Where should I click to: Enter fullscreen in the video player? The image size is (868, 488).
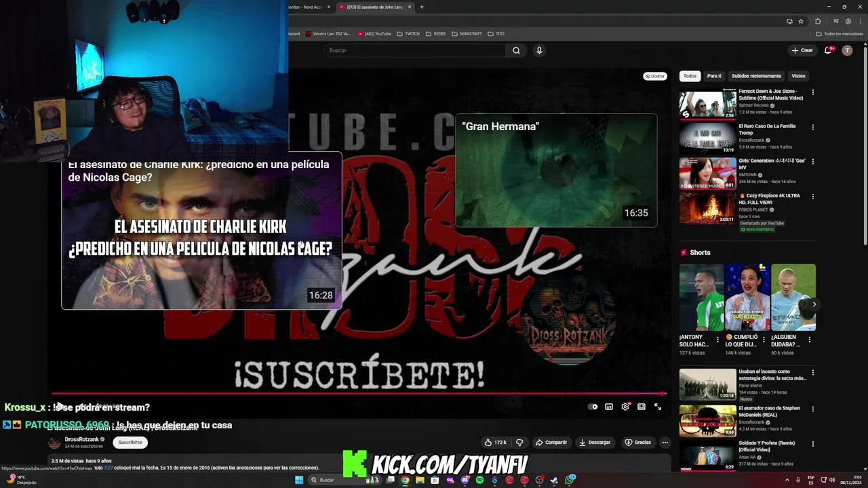click(x=658, y=407)
